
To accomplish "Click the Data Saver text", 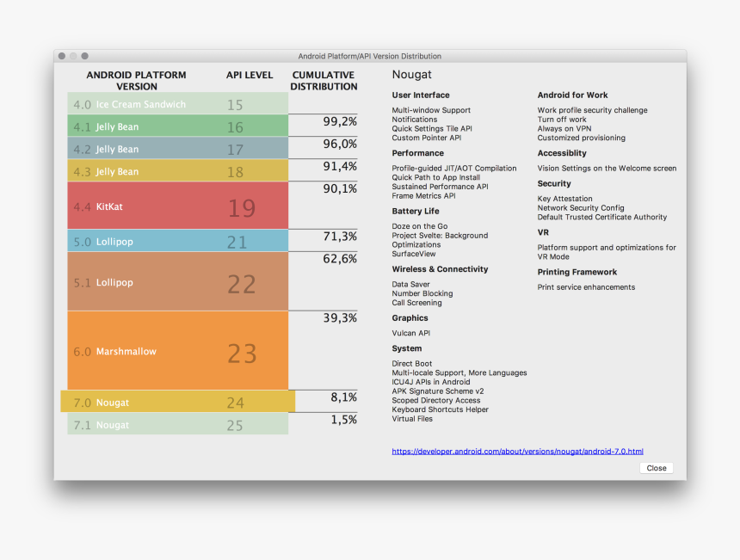I will 410,284.
